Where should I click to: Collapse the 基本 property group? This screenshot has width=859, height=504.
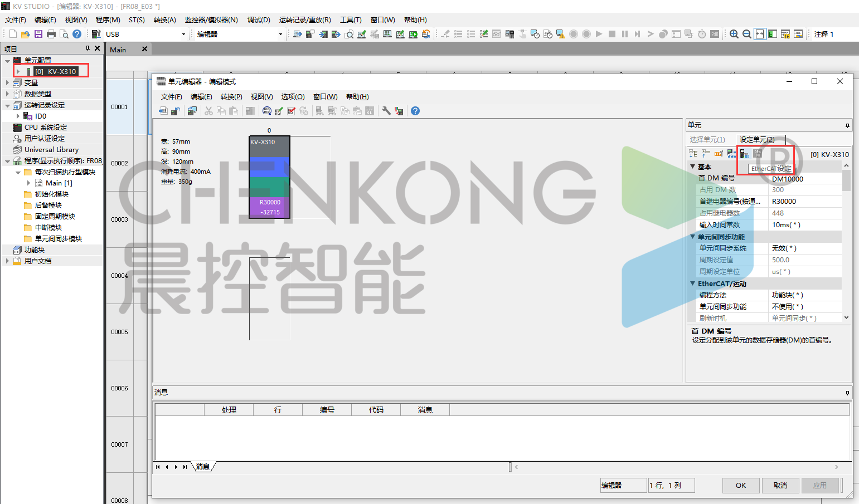(693, 167)
